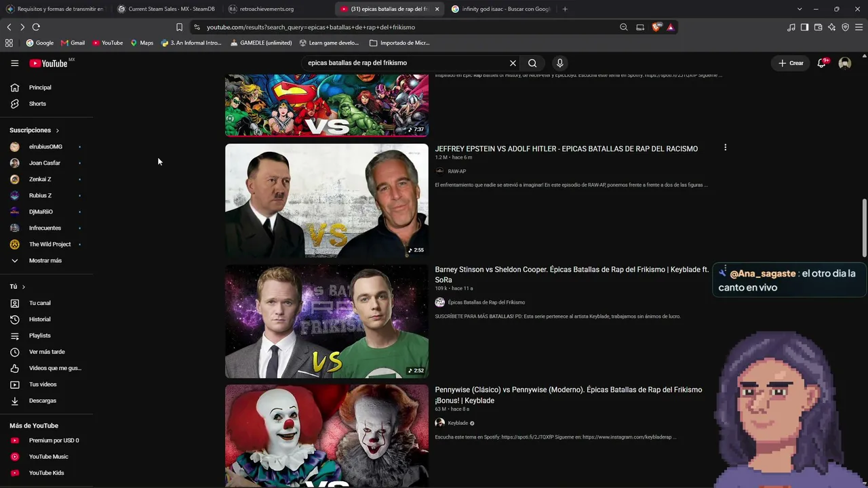Screen dimensions: 868x488
Task: Run search with the magnifier button
Action: click(532, 63)
